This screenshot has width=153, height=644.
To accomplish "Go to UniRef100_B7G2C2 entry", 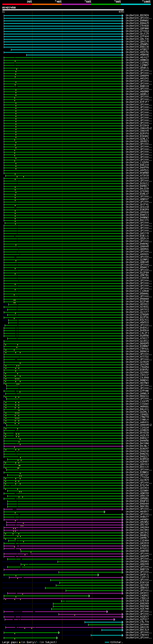I will (x=137, y=549).
